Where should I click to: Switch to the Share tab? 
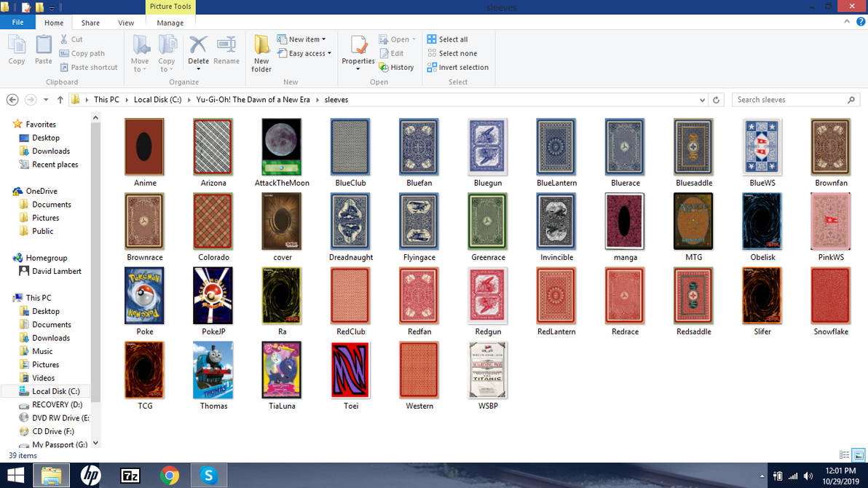pos(90,23)
